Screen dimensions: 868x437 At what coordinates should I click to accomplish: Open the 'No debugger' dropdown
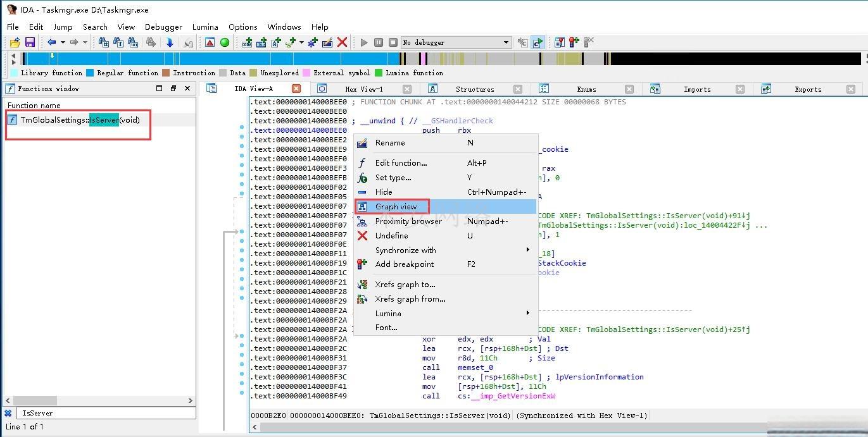(456, 42)
